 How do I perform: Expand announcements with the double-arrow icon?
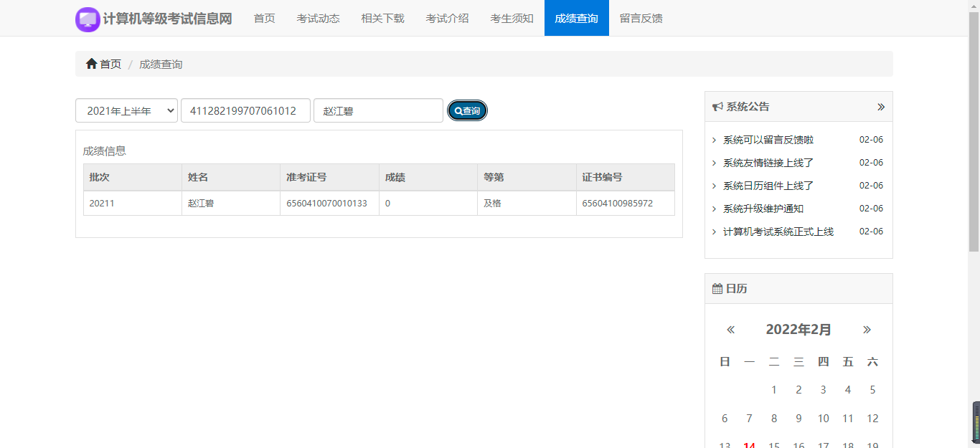point(880,107)
